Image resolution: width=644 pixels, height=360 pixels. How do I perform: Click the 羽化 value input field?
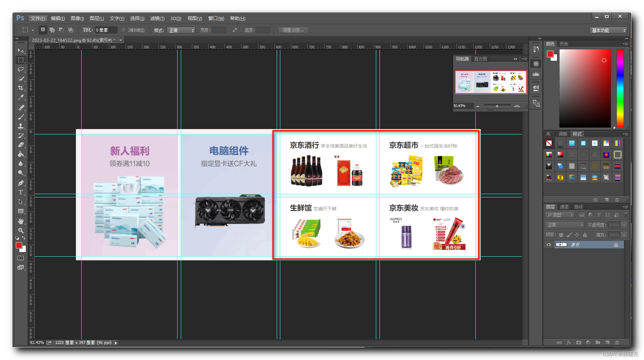pos(106,30)
